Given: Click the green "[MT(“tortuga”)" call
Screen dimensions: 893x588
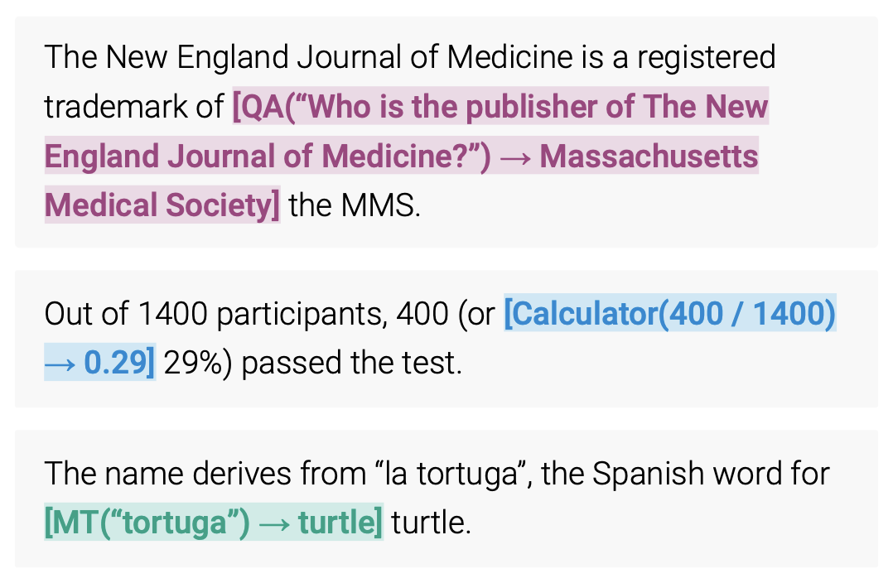Looking at the screenshot, I should tap(147, 523).
